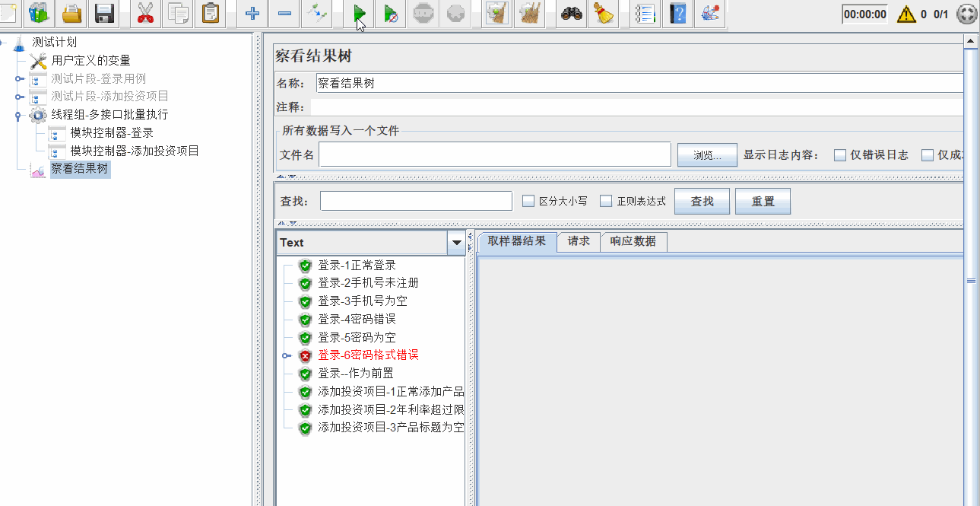Click the 浏览 browse button
Image resolution: width=980 pixels, height=506 pixels.
pyautogui.click(x=706, y=154)
